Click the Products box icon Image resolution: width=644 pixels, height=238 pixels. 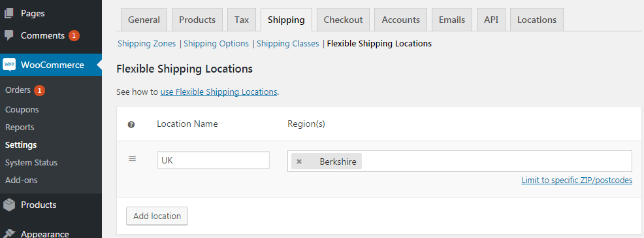(9, 205)
